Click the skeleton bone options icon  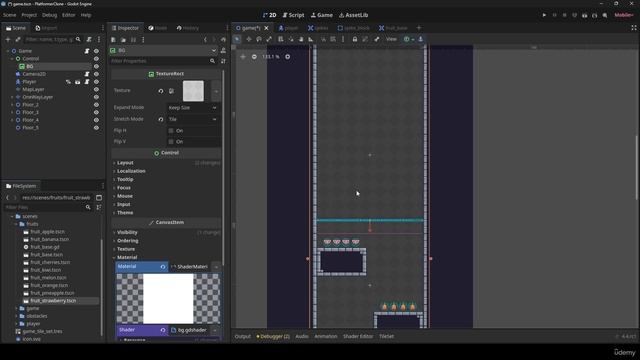coord(377,39)
